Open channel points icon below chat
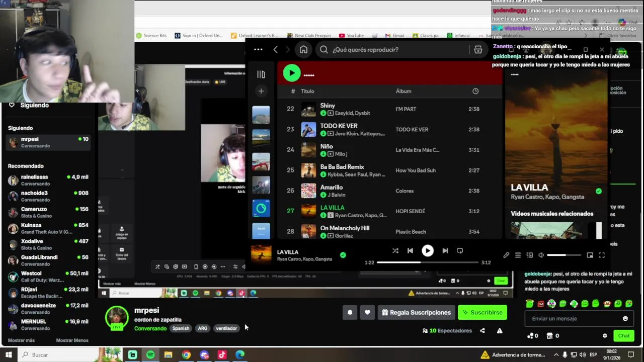644x362 pixels. click(532, 336)
